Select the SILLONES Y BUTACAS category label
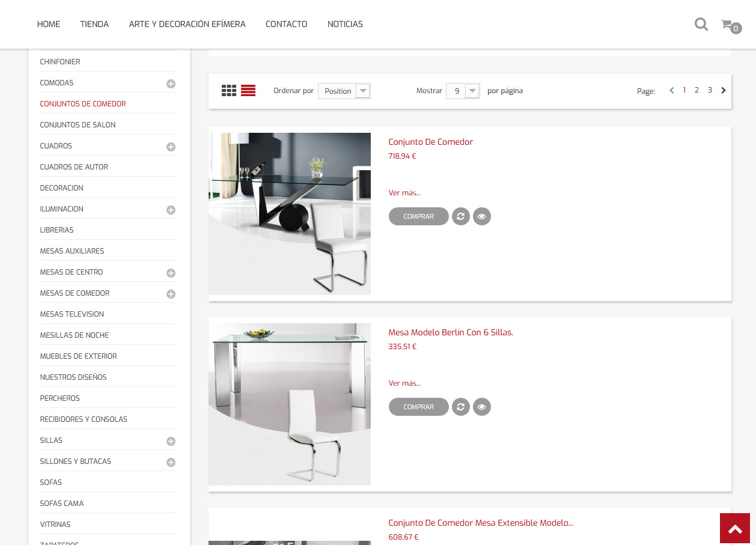The height and width of the screenshot is (545, 756). coord(75,461)
